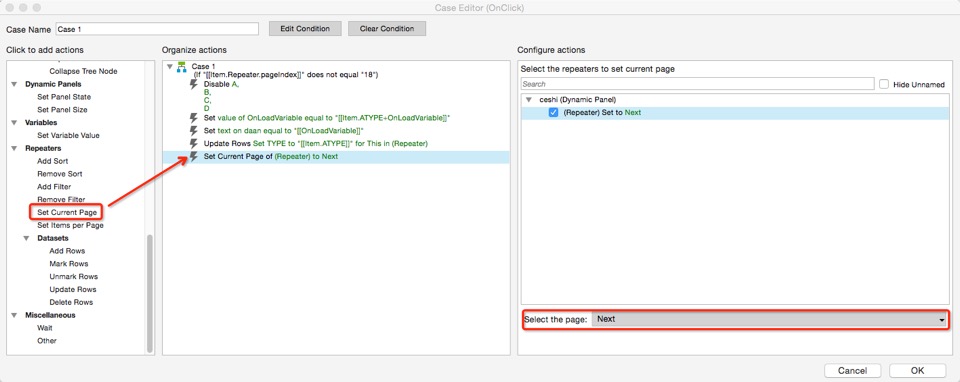This screenshot has width=960, height=382.
Task: Add the Delete Rows action
Action: tap(71, 302)
